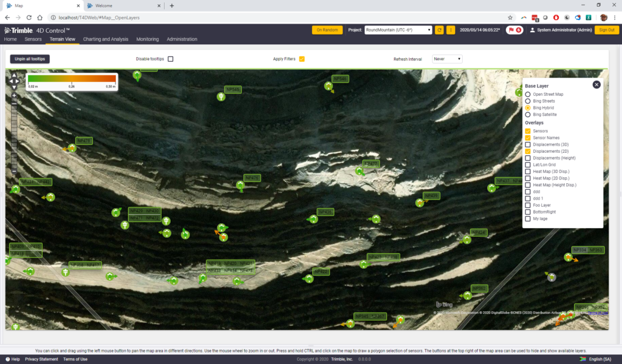Image resolution: width=622 pixels, height=364 pixels.
Task: Click the yellow warning icon in the header
Action: [x=450, y=29]
